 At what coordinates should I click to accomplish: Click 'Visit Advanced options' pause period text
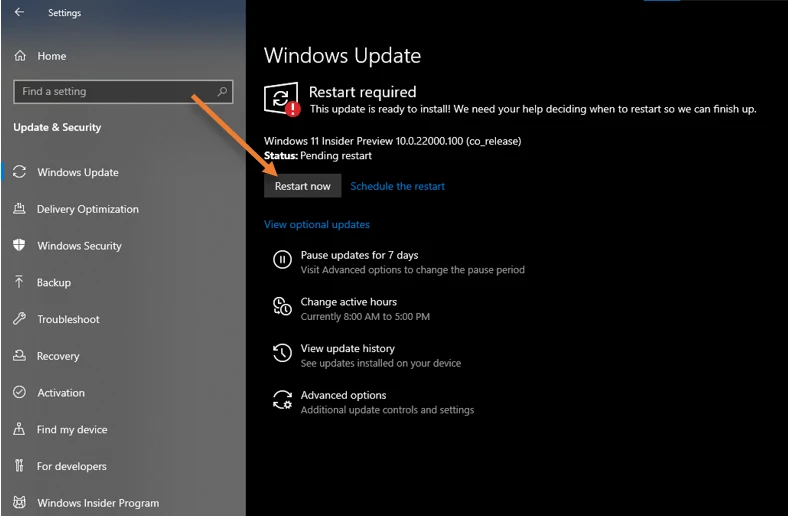[x=413, y=269]
